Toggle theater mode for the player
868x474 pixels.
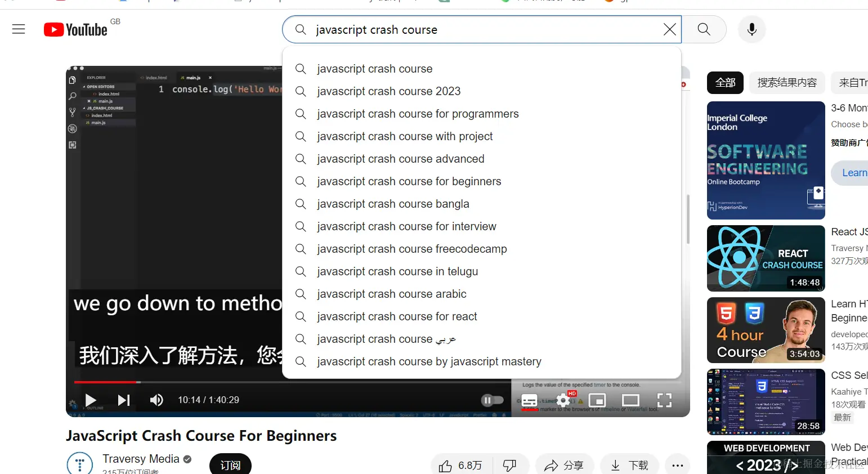(x=630, y=400)
